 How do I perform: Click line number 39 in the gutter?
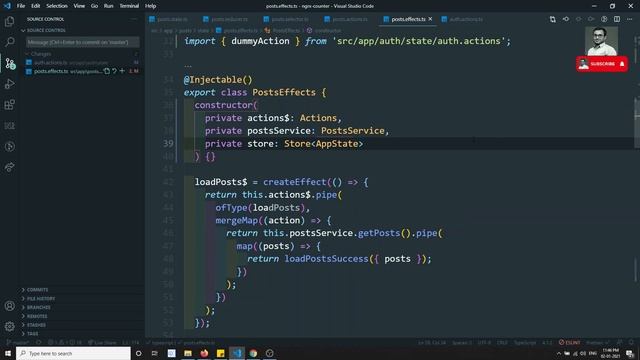click(x=168, y=144)
